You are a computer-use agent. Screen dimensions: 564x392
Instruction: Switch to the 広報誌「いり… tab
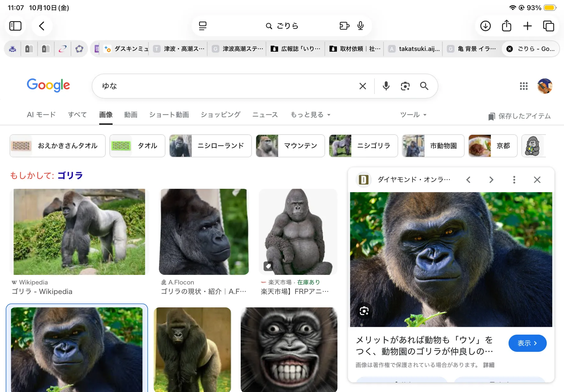coord(296,49)
